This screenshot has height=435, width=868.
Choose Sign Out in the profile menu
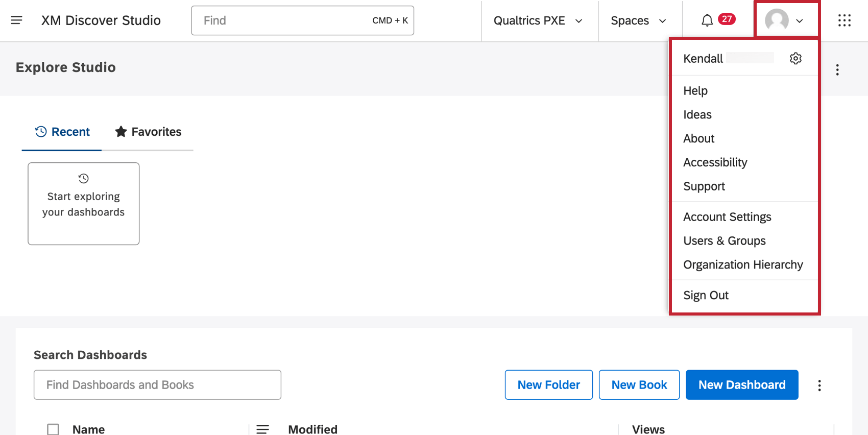click(706, 296)
